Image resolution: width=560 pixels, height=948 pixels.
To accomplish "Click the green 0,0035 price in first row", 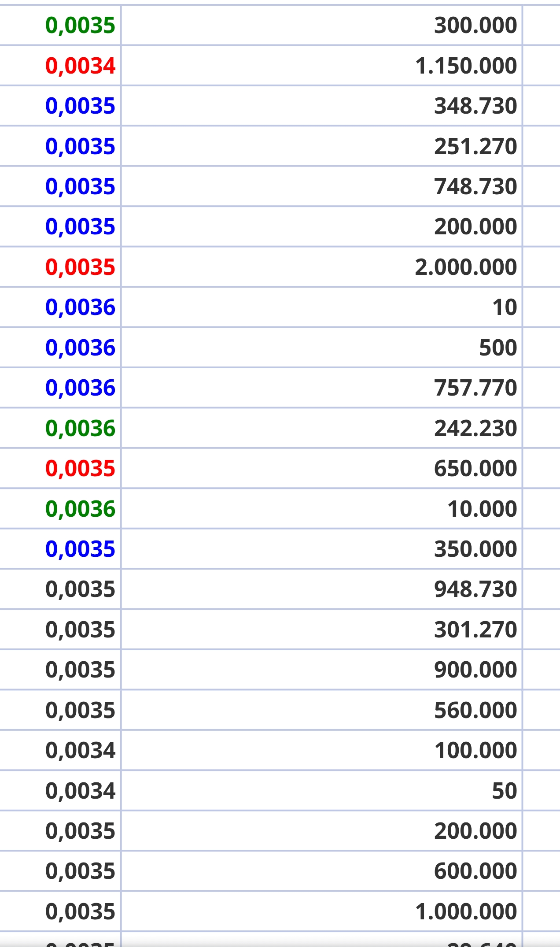I will click(x=80, y=26).
